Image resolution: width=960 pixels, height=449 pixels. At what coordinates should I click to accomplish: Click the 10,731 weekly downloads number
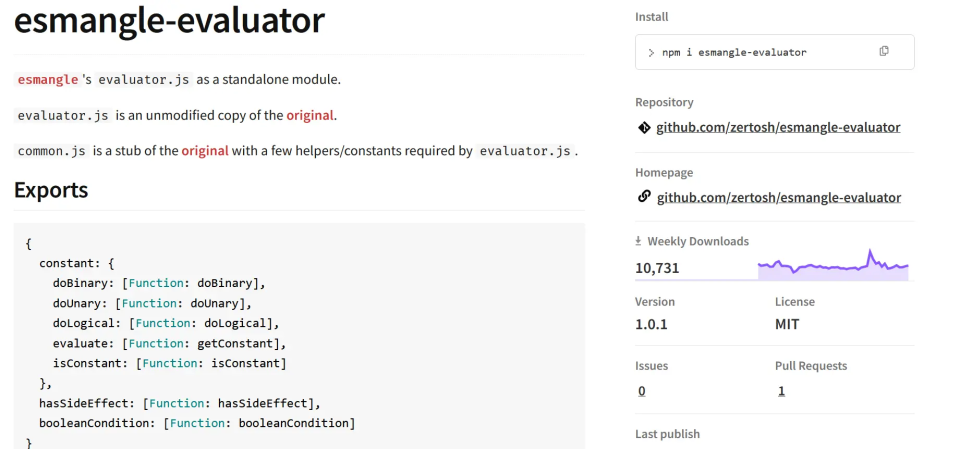coord(657,268)
